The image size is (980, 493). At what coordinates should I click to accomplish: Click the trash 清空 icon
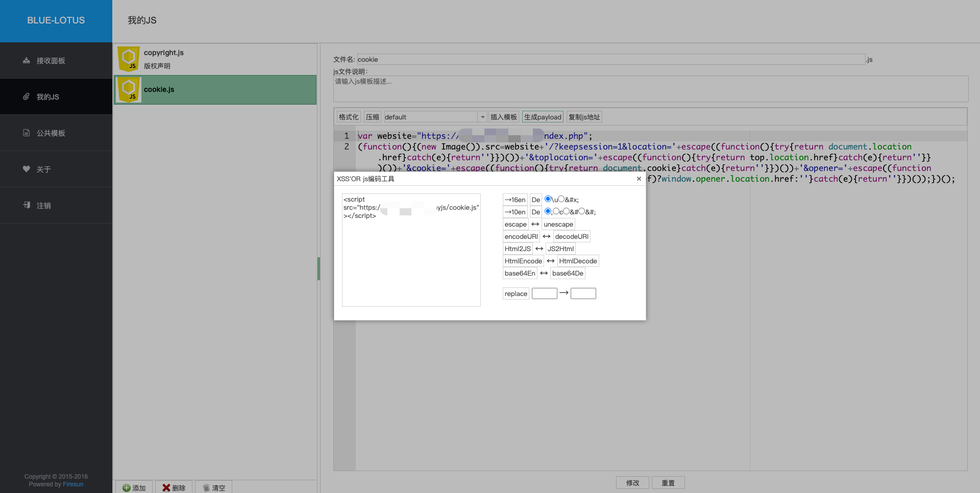pyautogui.click(x=206, y=488)
